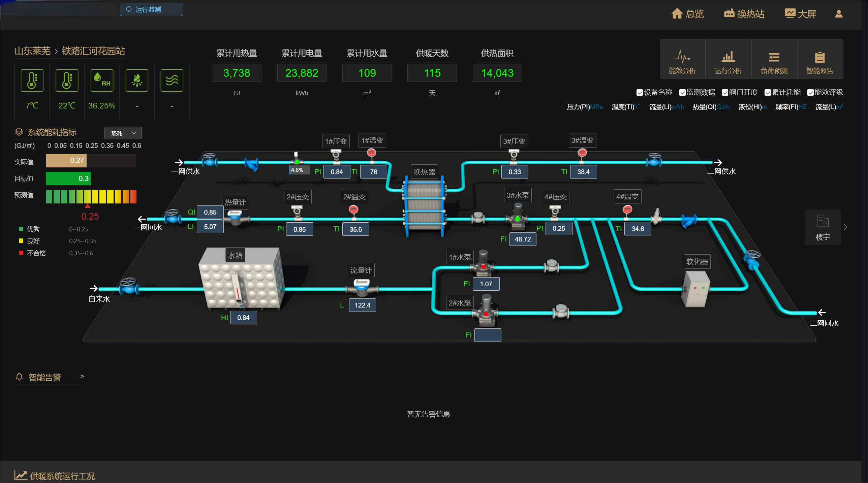Open the 大屏 big screen view
Viewport: 868px width, 483px height.
pos(801,14)
